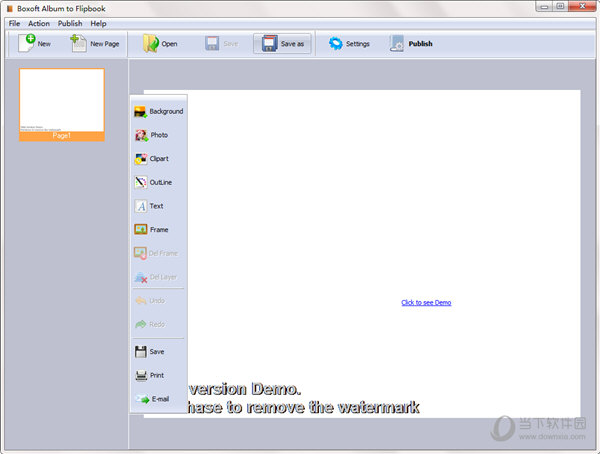The height and width of the screenshot is (454, 600).
Task: Open the File menu
Action: point(15,23)
